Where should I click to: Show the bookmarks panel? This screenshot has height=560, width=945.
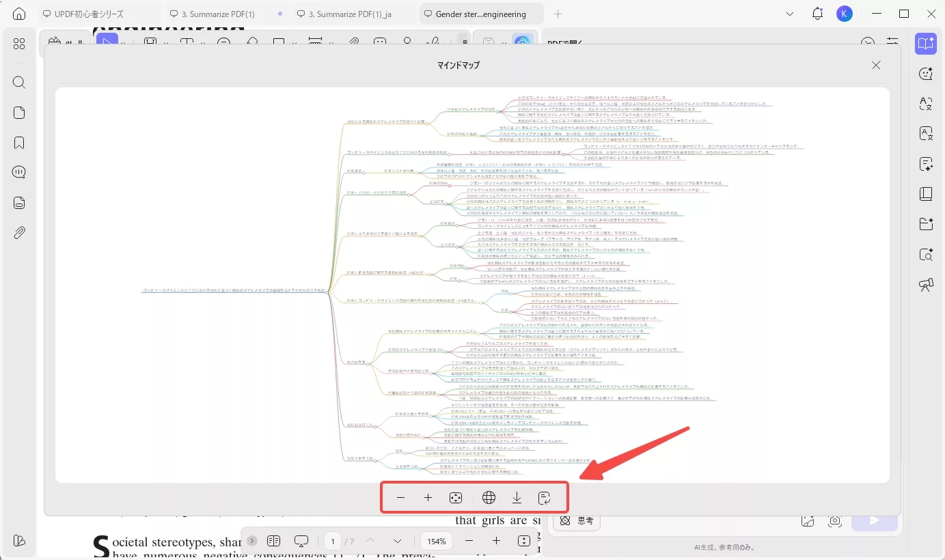click(x=19, y=143)
